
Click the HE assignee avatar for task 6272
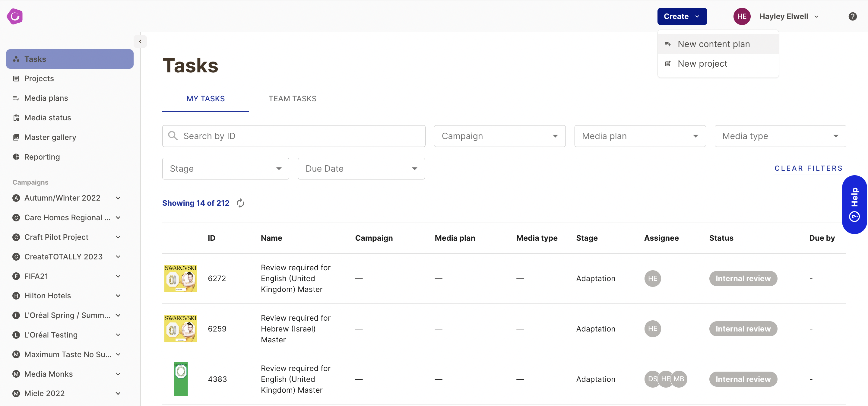pyautogui.click(x=652, y=279)
